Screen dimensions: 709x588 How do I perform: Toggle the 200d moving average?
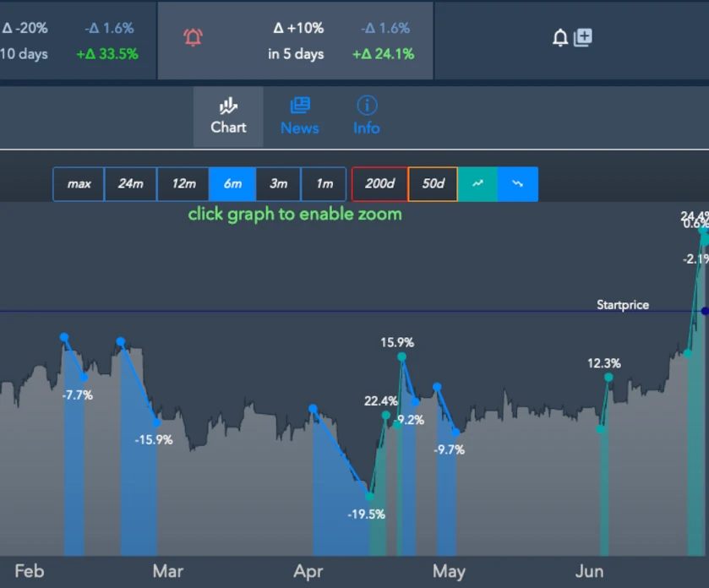(379, 183)
